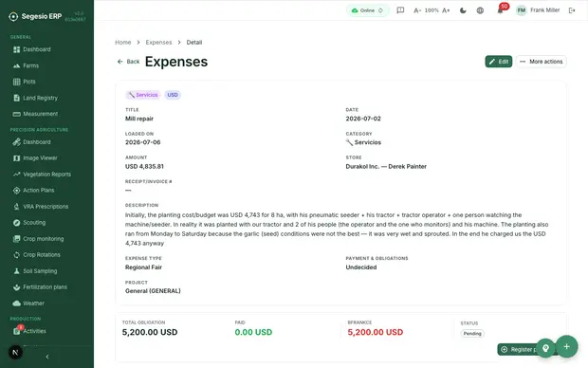Click the 100% zoom level text
Screen dimensions: 588x368
[x=432, y=10]
